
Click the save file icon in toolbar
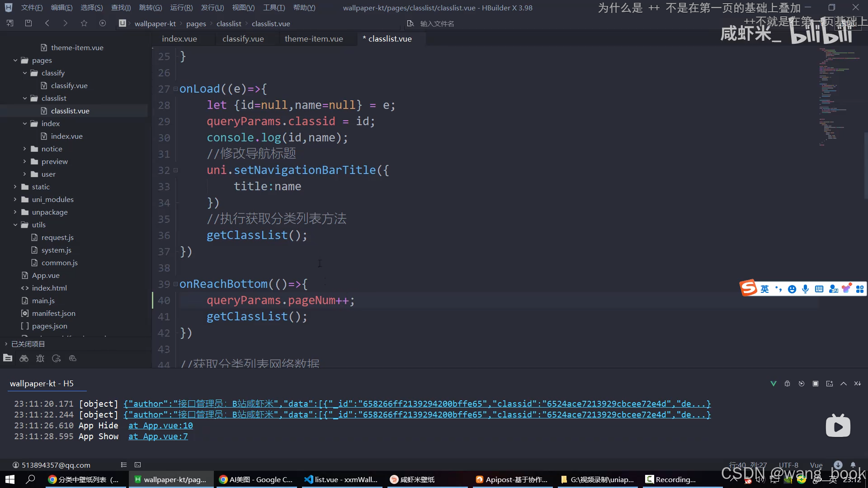tap(28, 23)
